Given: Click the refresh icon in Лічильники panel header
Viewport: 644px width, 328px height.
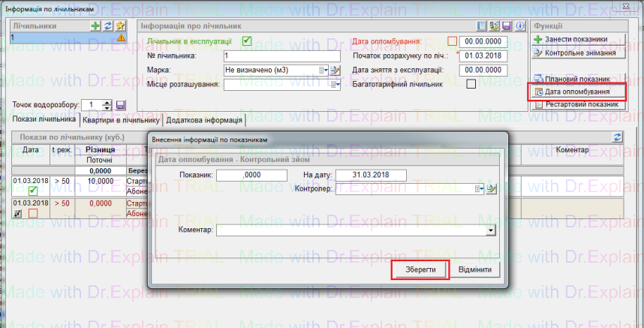Looking at the screenshot, I should click(x=107, y=26).
